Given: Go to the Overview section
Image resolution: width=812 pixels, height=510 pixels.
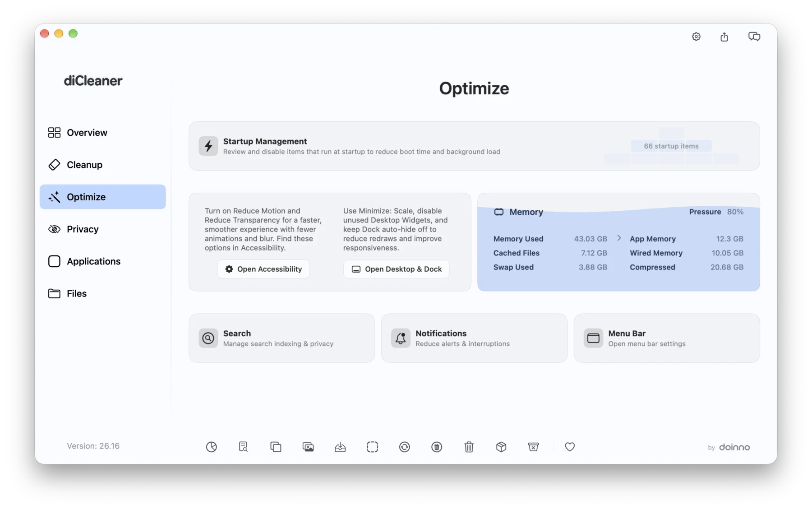Looking at the screenshot, I should pyautogui.click(x=103, y=132).
